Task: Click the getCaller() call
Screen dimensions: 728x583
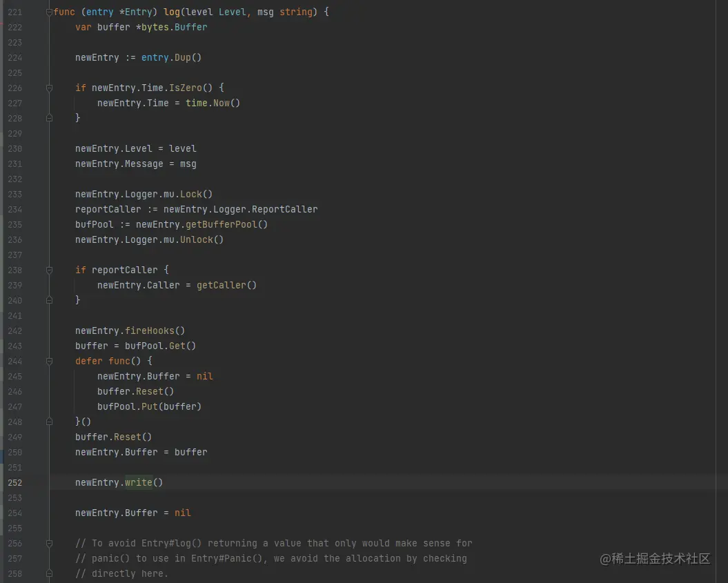Action: [226, 285]
